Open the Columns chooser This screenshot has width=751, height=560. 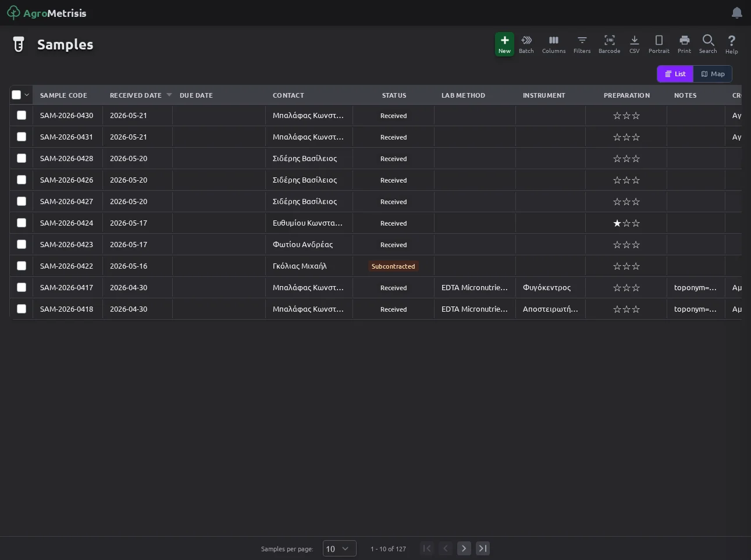(x=554, y=44)
